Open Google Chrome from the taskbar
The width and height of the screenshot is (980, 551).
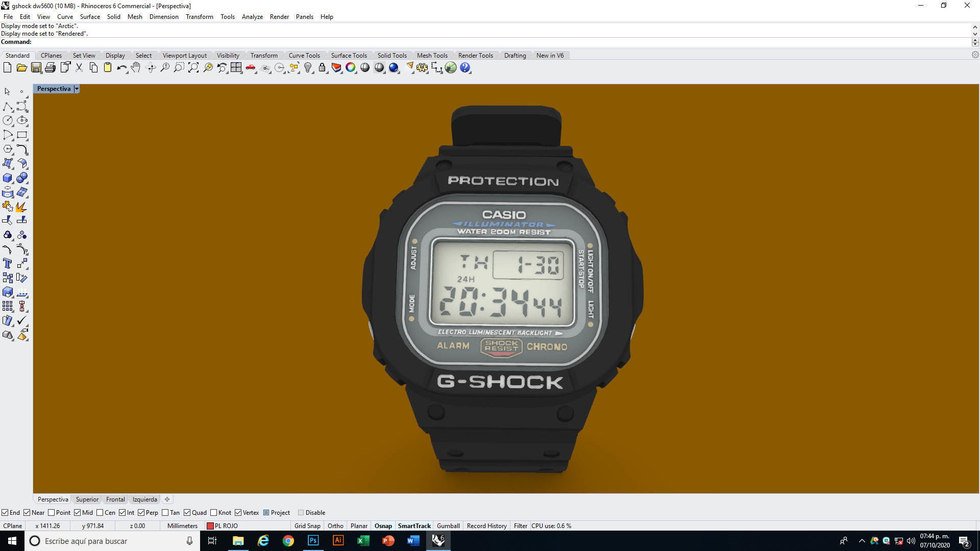coord(288,540)
